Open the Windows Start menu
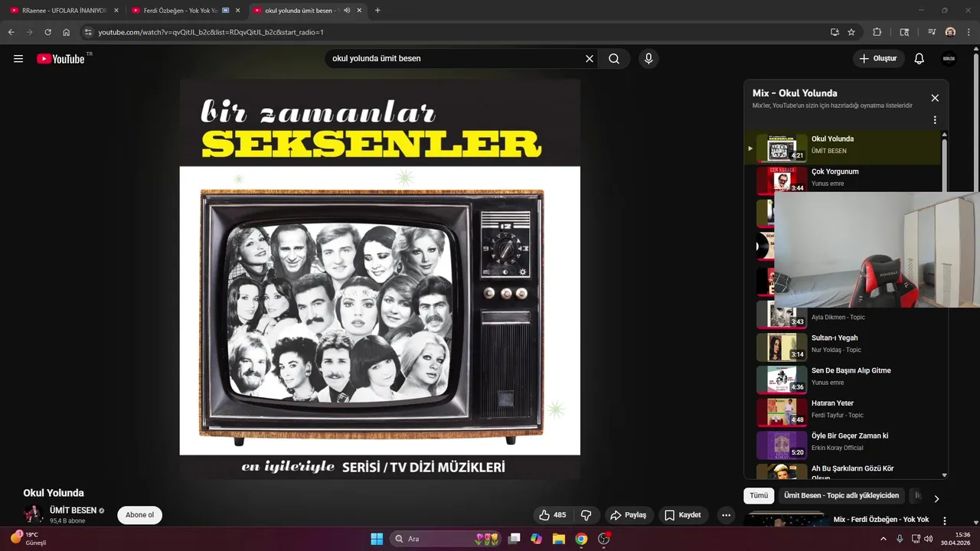 point(377,539)
